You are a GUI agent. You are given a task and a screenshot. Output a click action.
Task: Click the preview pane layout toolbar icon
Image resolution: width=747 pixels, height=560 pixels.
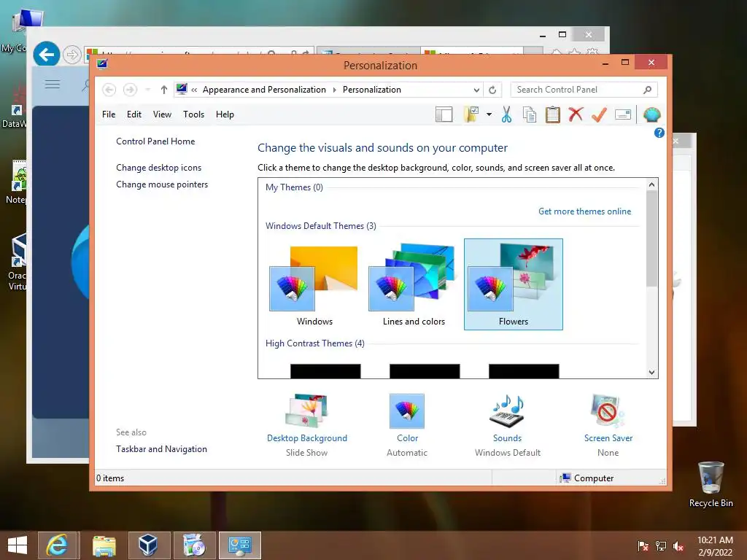click(444, 114)
